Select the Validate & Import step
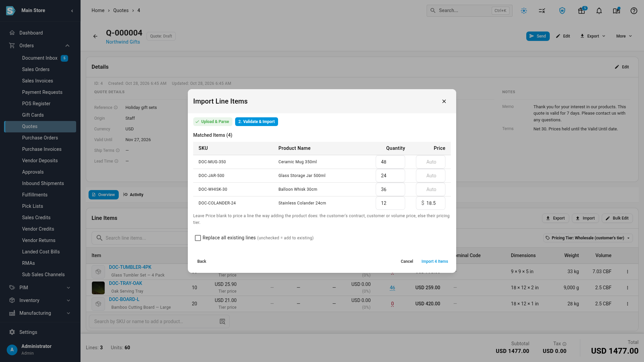The height and width of the screenshot is (362, 644). point(257,122)
